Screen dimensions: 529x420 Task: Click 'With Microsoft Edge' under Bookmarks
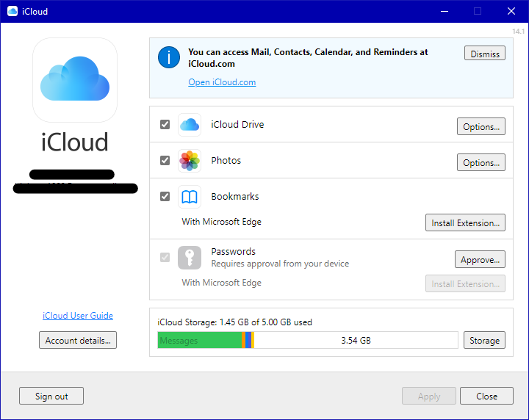(222, 222)
